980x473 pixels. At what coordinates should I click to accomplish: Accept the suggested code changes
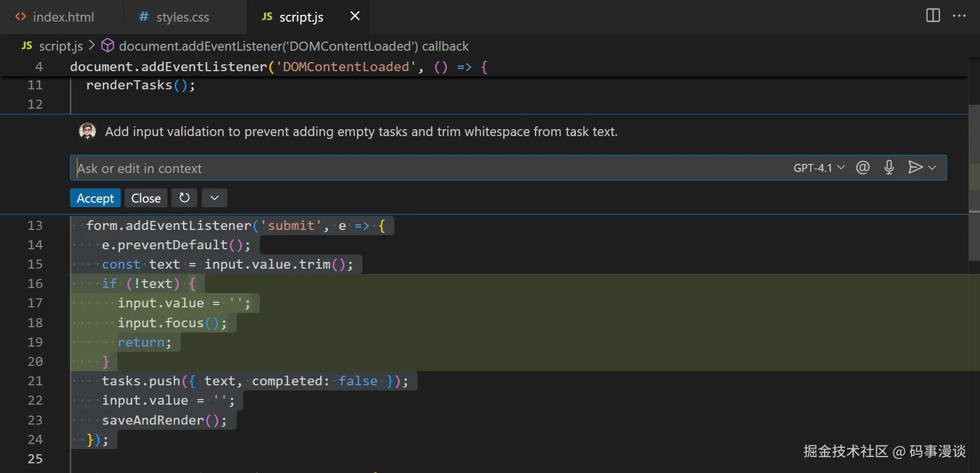point(95,198)
